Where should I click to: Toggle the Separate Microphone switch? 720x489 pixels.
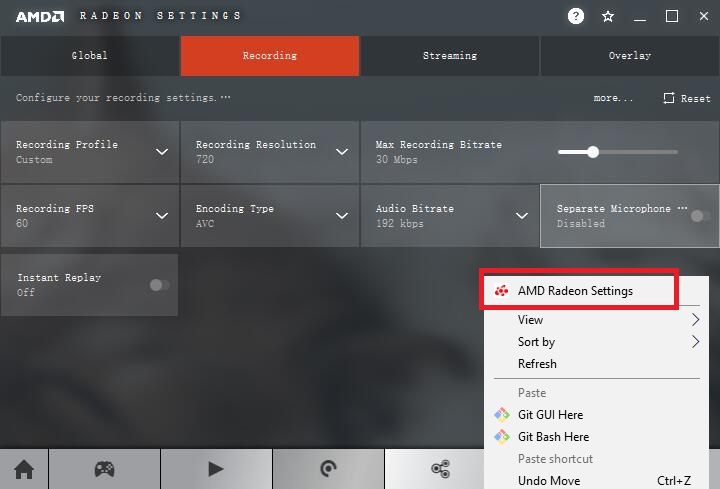click(701, 216)
